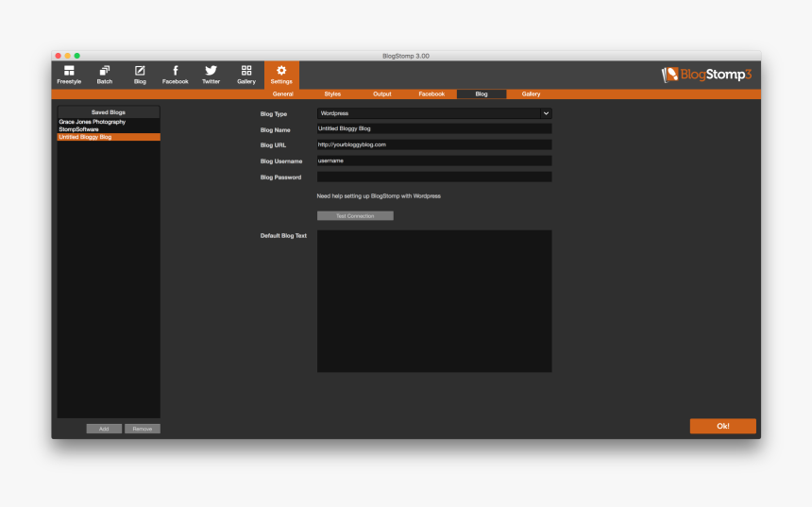Open the Blog posting tool
Image resolution: width=812 pixels, height=507 pixels.
(140, 75)
